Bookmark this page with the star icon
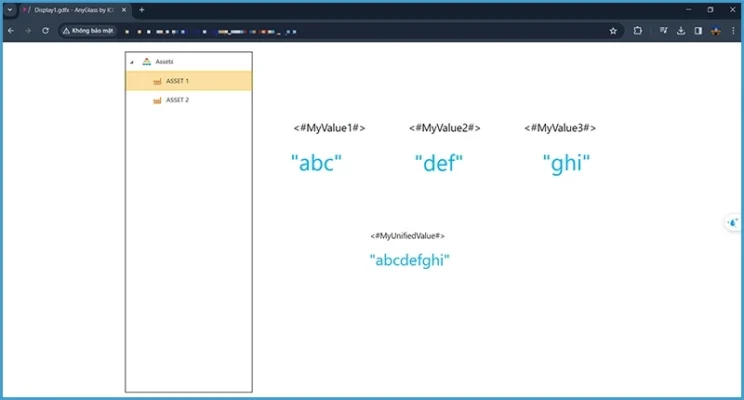This screenshot has width=744, height=400. [612, 30]
